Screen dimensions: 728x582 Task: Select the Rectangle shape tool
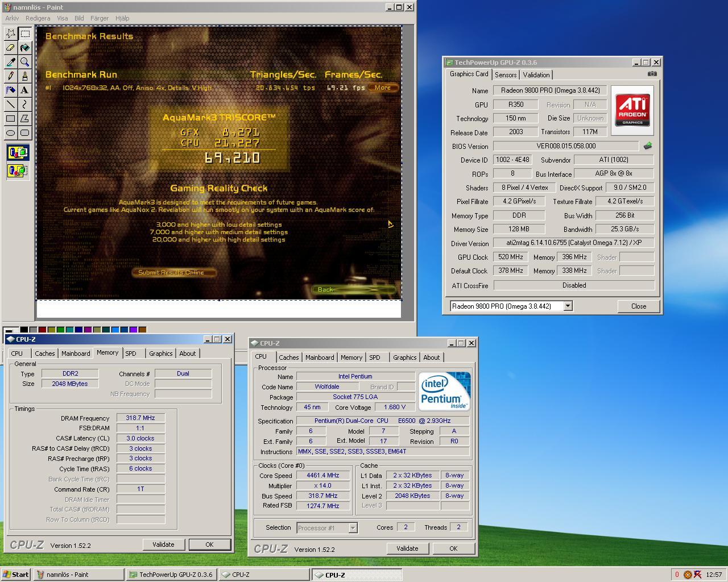11,119
